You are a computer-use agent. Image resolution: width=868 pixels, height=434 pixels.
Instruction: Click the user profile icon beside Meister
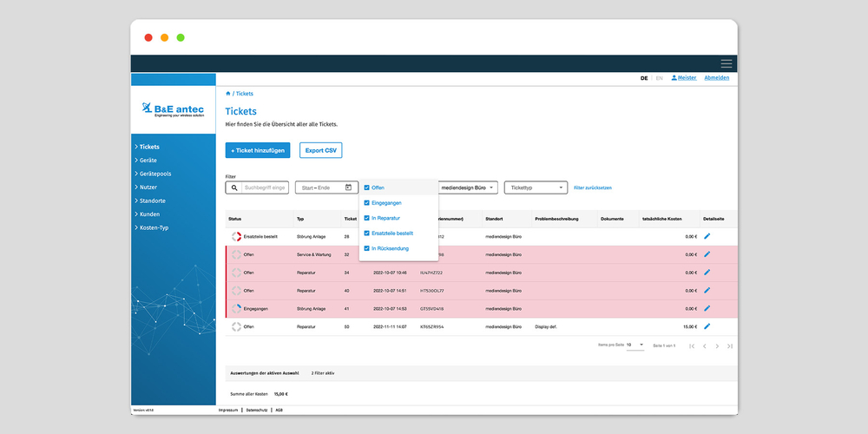pos(674,78)
